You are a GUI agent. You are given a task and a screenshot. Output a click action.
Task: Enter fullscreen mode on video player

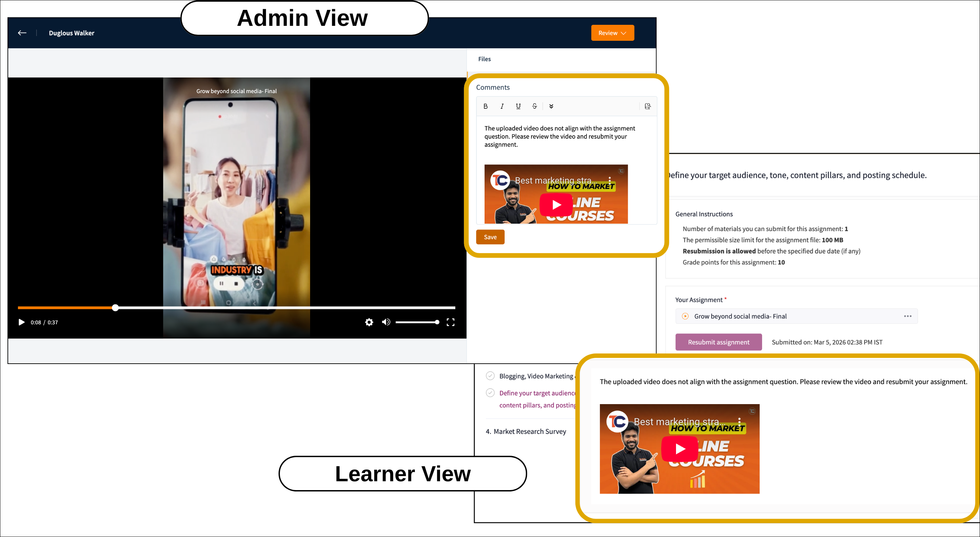[451, 322]
